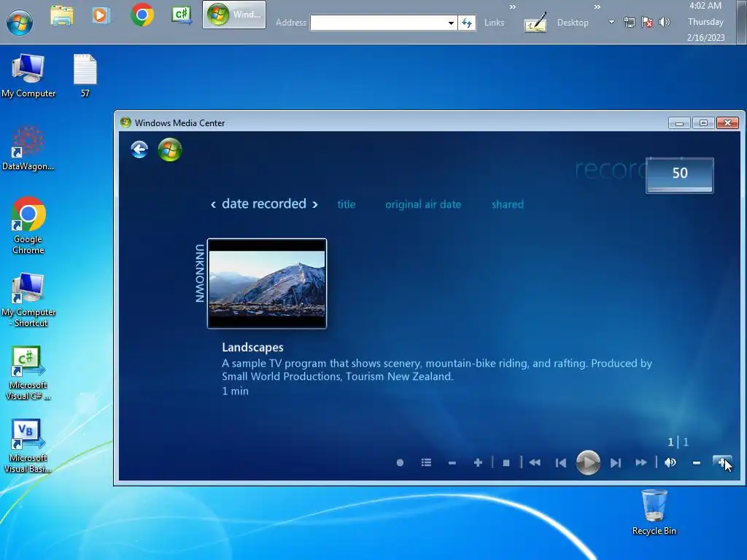Click the network tray icon

click(x=630, y=22)
